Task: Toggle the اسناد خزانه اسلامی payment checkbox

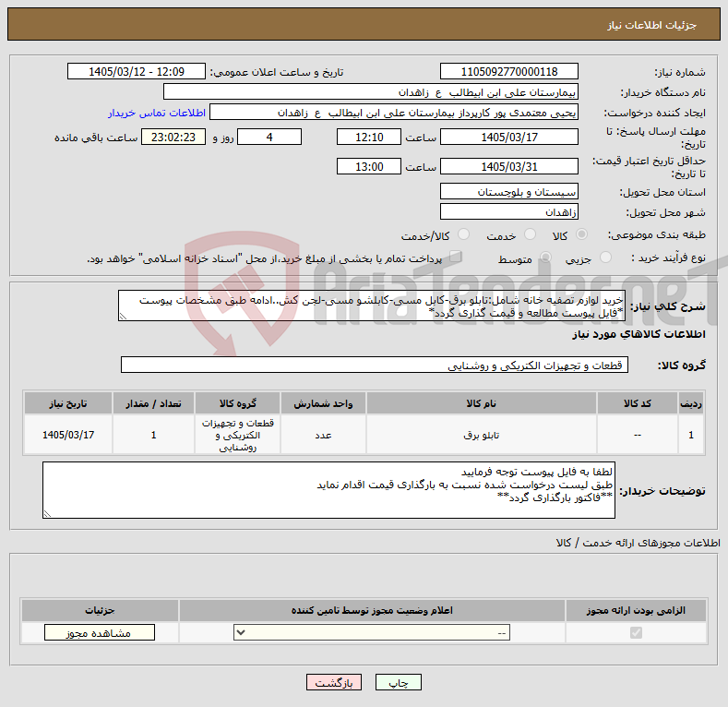Action: (x=456, y=257)
